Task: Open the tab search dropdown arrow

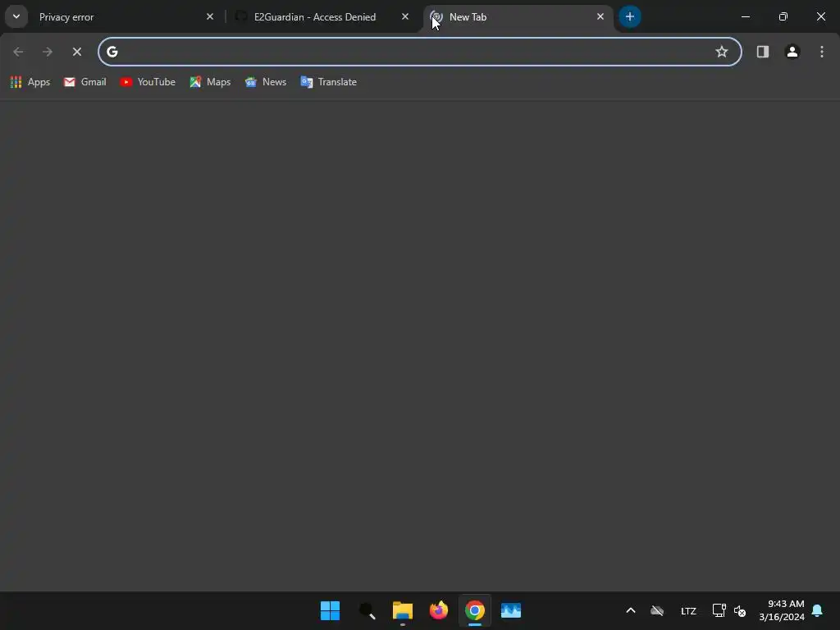Action: point(16,16)
